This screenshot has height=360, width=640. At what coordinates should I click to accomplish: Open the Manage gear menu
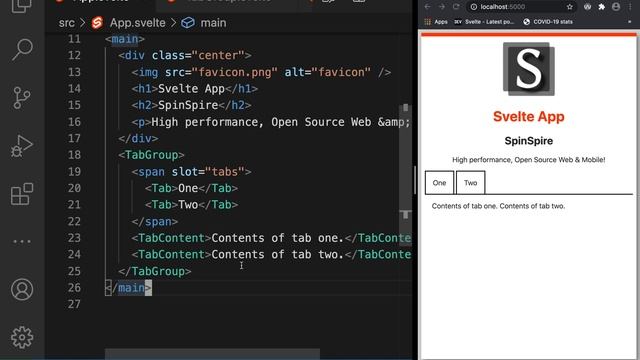22,337
